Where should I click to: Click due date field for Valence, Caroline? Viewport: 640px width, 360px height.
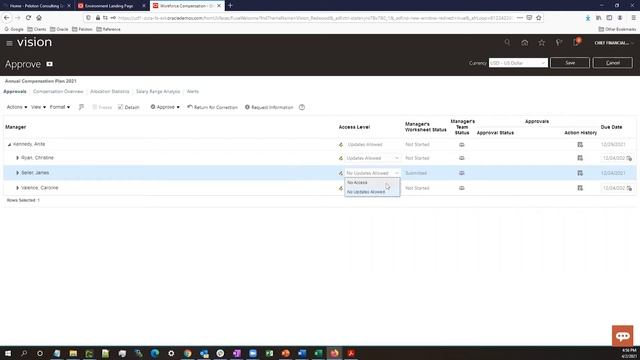[613, 188]
